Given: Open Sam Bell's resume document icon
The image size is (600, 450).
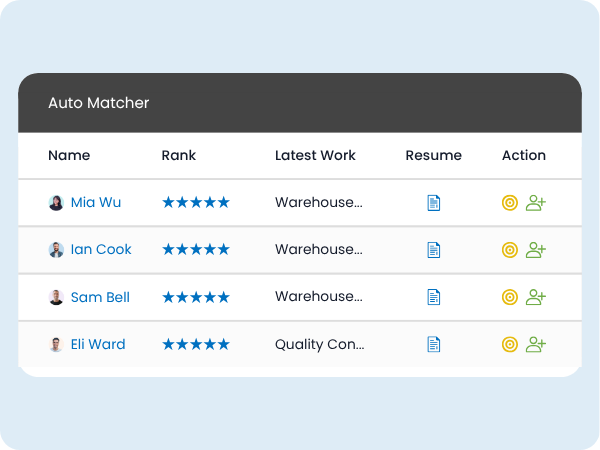Looking at the screenshot, I should point(434,297).
